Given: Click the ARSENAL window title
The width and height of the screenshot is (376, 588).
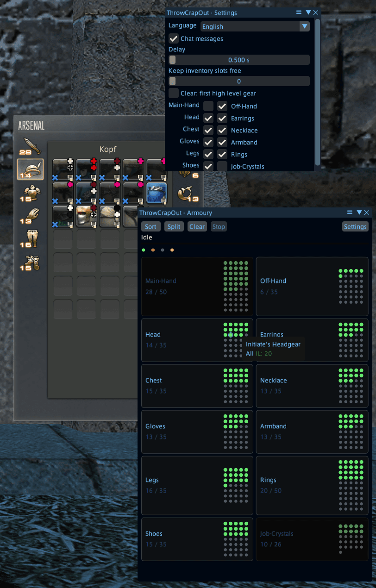Looking at the screenshot, I should [x=31, y=125].
